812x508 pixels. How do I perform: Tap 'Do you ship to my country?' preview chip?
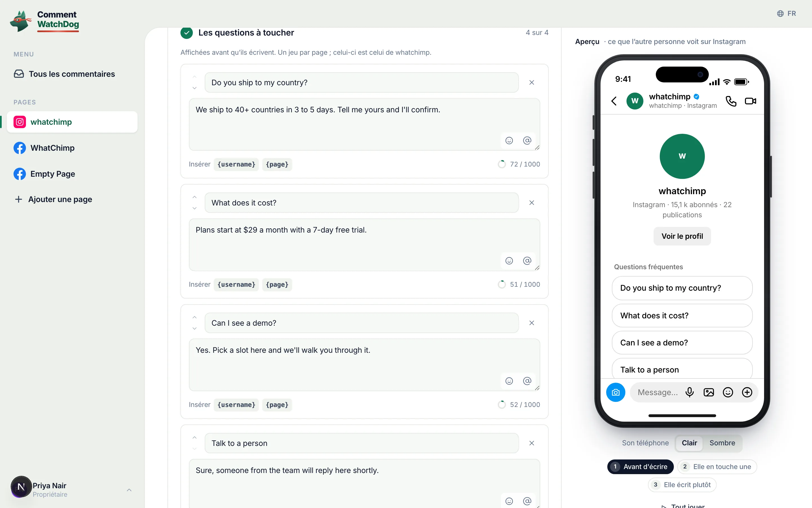(x=682, y=288)
